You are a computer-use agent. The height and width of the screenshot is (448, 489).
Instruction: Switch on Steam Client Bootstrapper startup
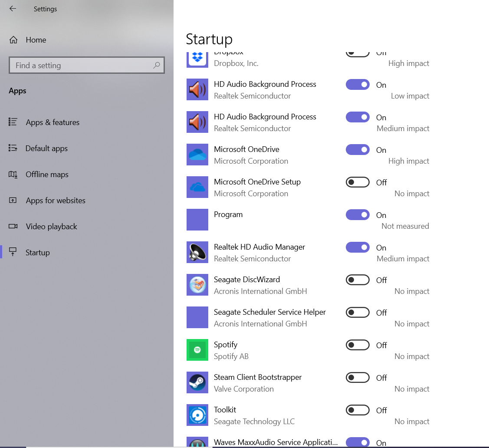pyautogui.click(x=358, y=378)
